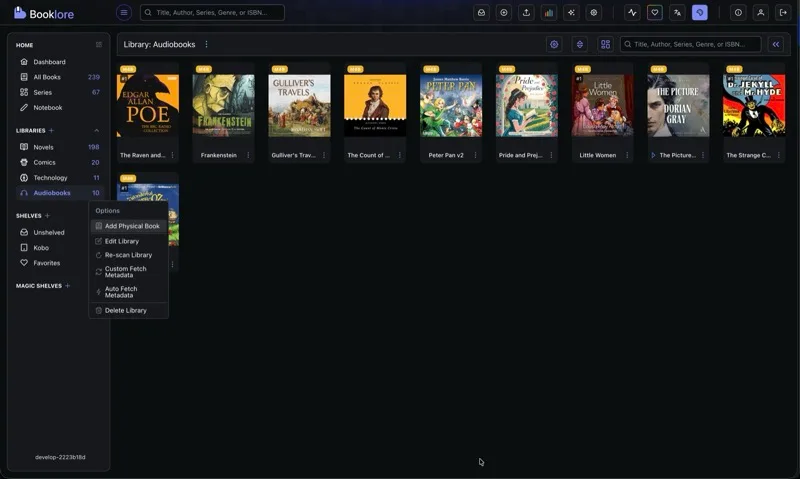
Task: Add a new library with the plus icon
Action: (x=51, y=131)
